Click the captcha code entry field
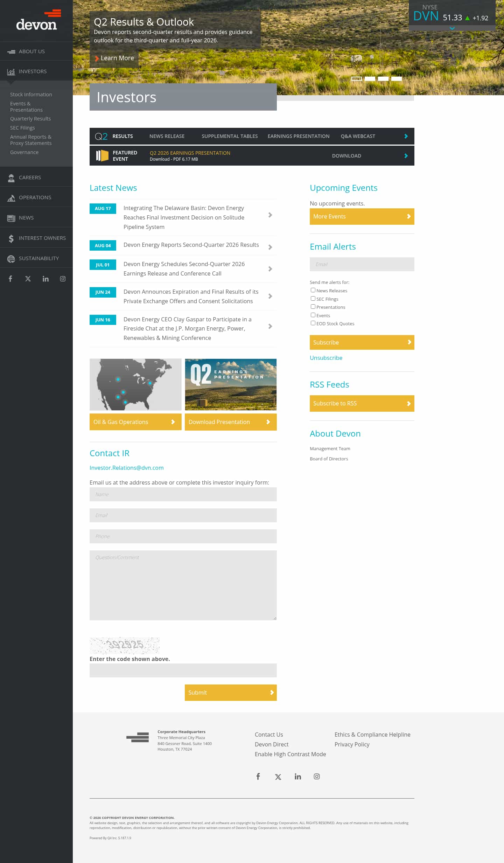 coord(183,670)
